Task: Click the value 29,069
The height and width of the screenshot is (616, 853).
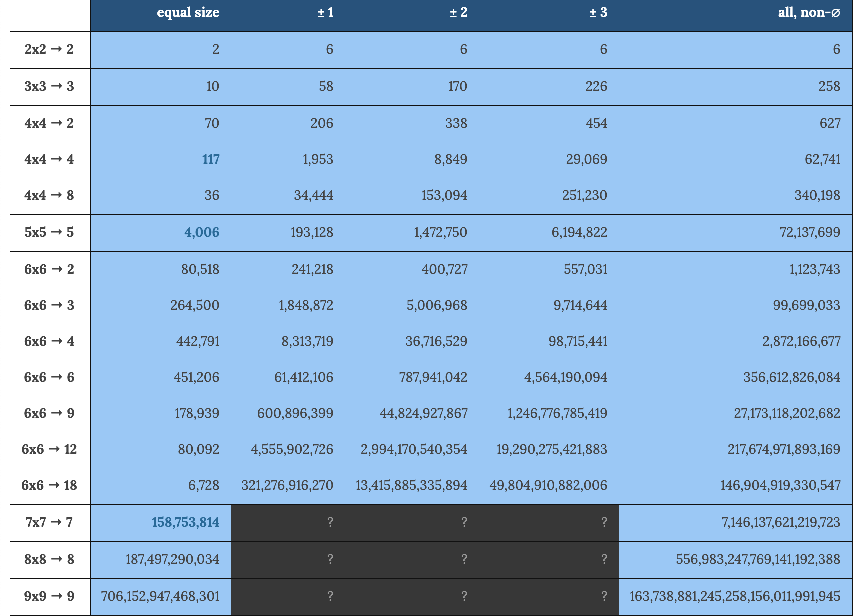Action: click(x=587, y=159)
